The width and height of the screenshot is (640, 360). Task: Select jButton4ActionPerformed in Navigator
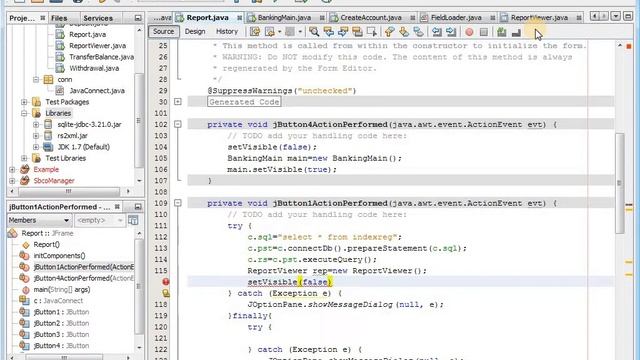click(x=83, y=278)
